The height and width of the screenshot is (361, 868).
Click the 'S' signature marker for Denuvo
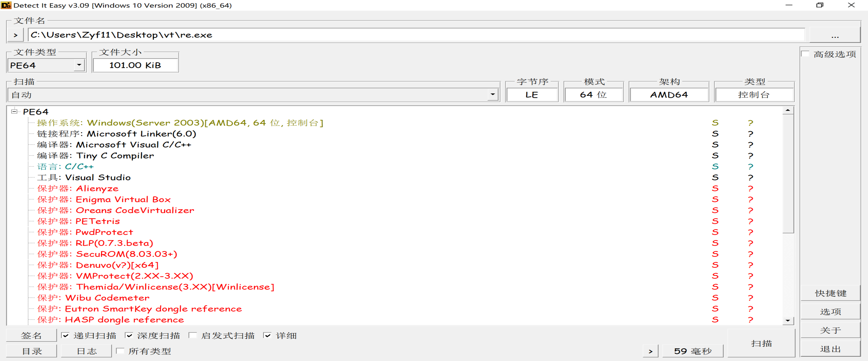(x=715, y=265)
